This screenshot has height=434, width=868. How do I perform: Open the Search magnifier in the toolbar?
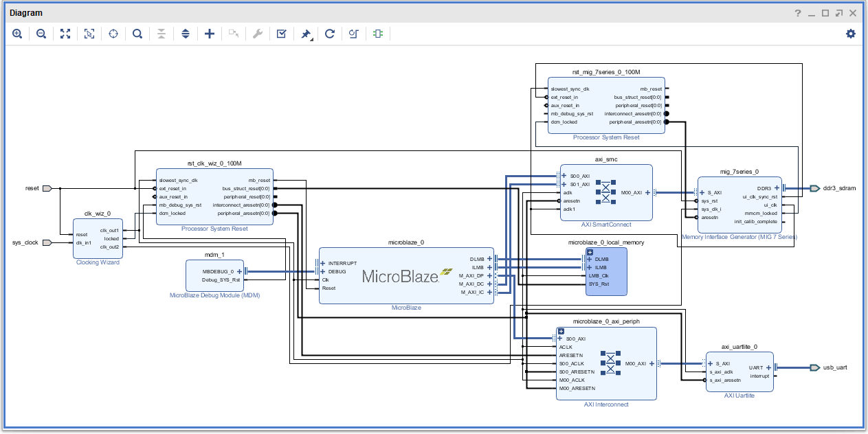click(137, 34)
